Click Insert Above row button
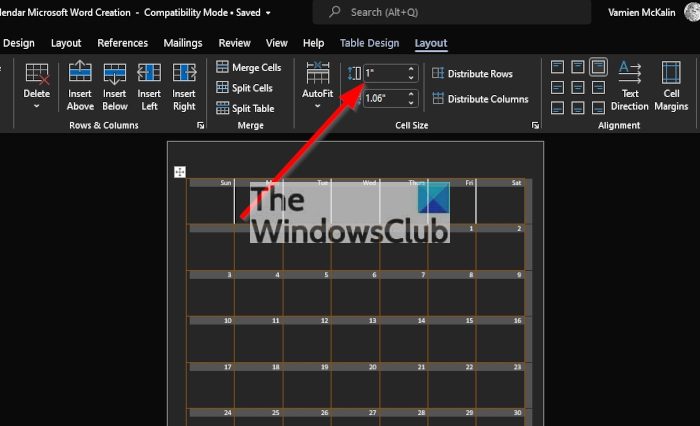700x426 pixels. tap(80, 86)
